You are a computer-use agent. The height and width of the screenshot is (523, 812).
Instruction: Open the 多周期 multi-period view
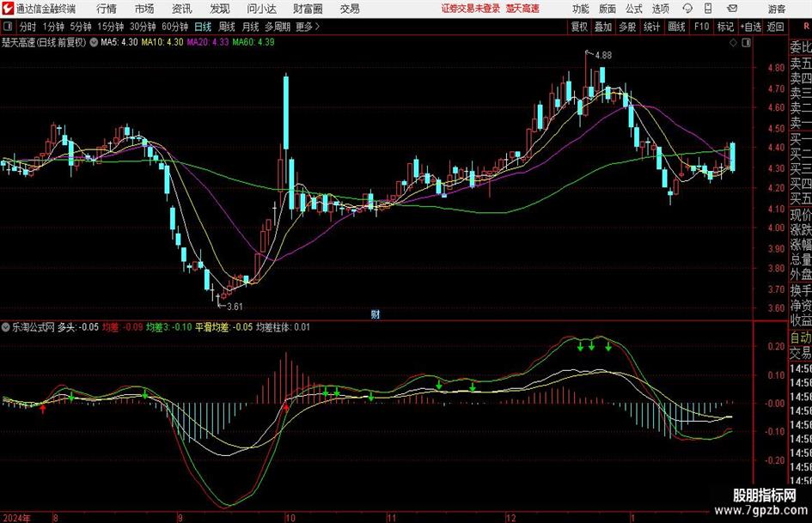278,27
